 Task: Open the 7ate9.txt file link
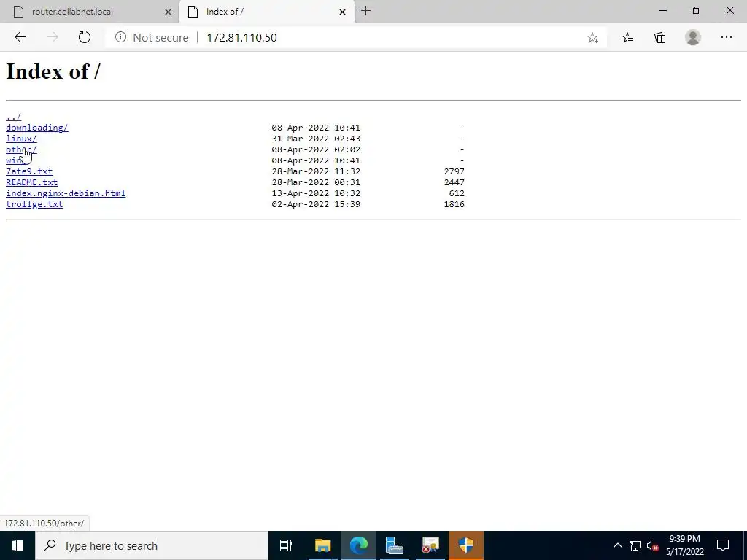pos(29,171)
